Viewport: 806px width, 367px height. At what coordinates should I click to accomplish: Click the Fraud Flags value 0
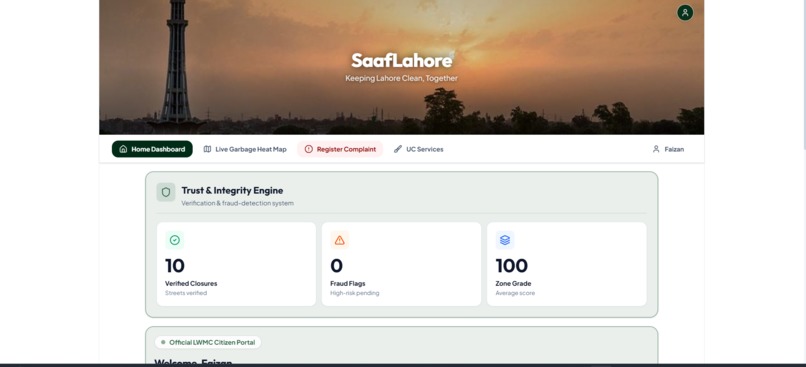tap(336, 266)
